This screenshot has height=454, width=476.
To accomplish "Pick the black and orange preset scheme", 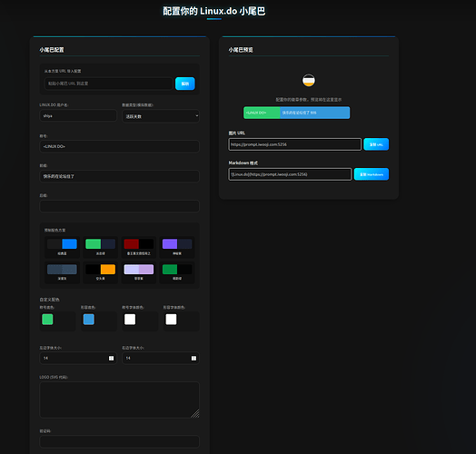I will pos(101,272).
